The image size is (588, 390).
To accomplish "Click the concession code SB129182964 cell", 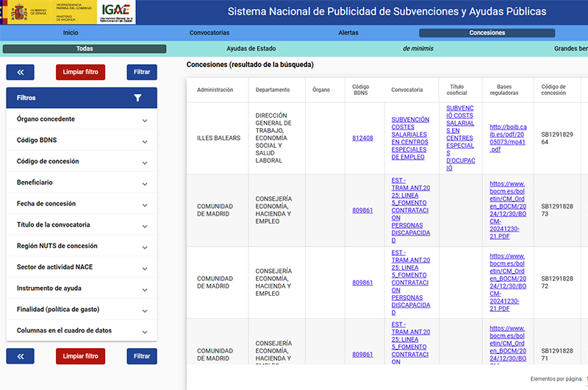I will 557,138.
